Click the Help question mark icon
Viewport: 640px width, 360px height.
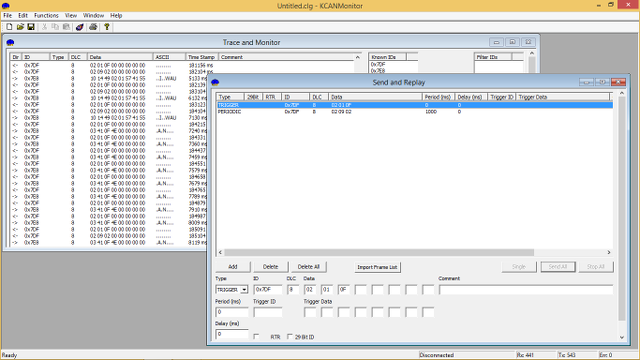point(107,27)
